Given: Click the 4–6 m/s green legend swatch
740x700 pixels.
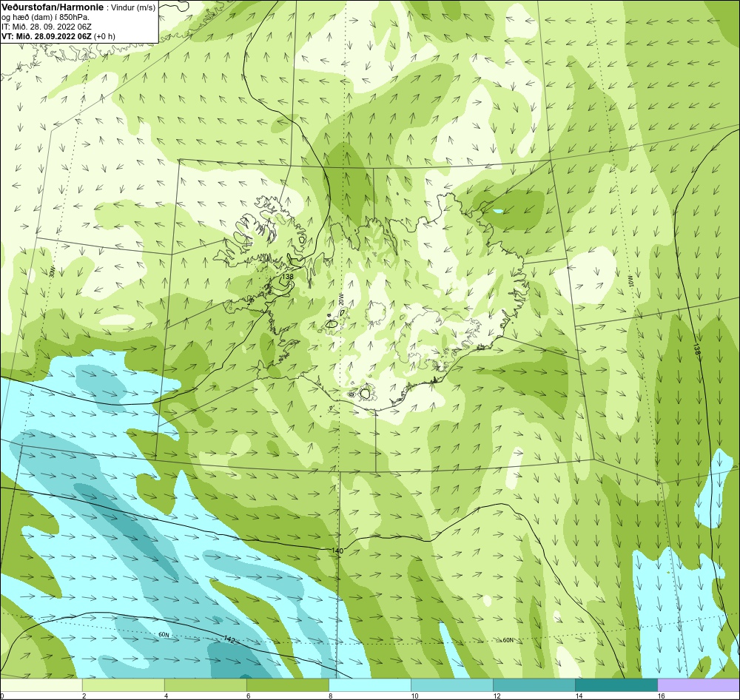Looking at the screenshot, I should [205, 685].
